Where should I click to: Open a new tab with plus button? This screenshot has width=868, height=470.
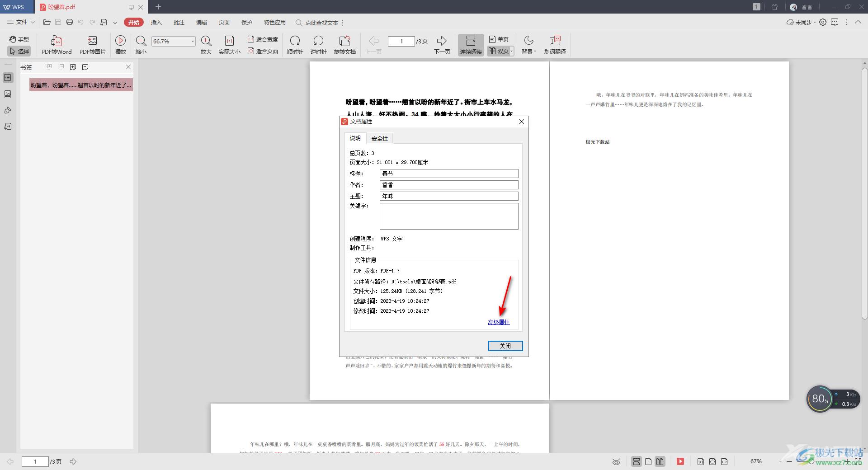158,7
